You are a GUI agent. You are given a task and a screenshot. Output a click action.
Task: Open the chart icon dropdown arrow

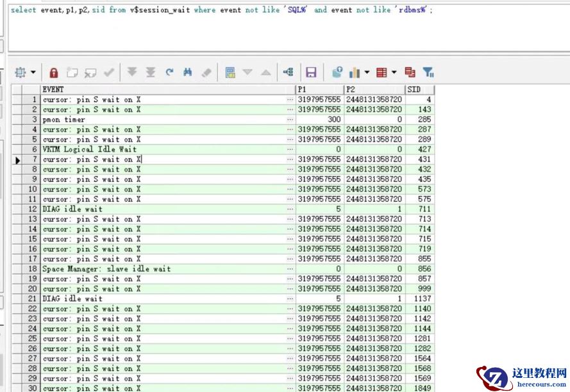[367, 72]
